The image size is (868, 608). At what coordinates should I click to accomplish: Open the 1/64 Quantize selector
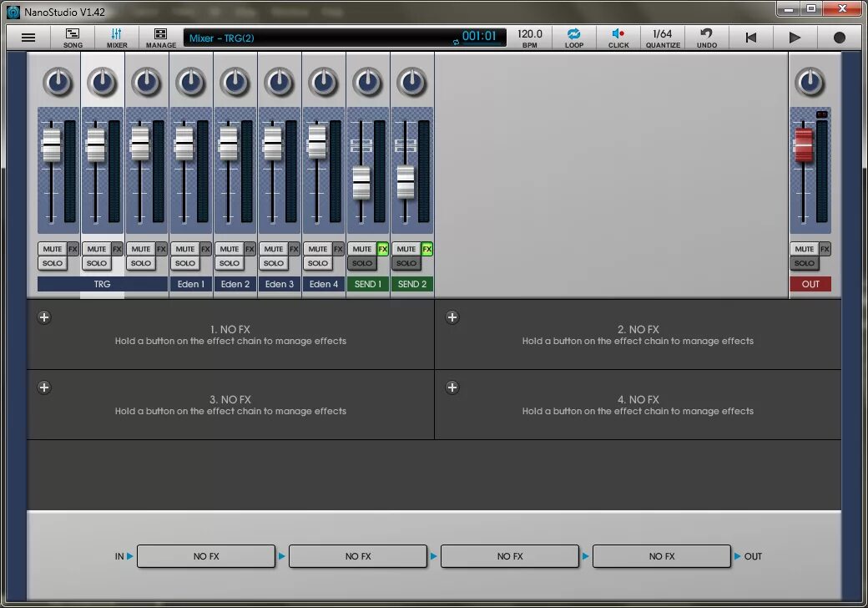(x=663, y=38)
